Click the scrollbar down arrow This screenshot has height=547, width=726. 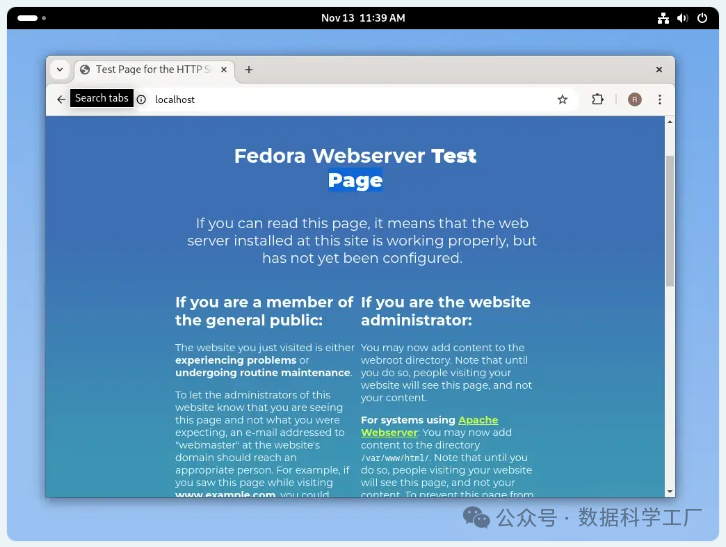point(670,491)
